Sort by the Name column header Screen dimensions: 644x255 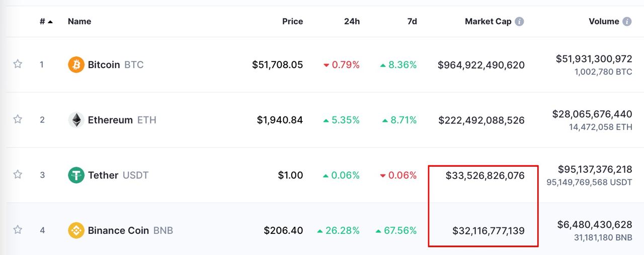(x=79, y=22)
